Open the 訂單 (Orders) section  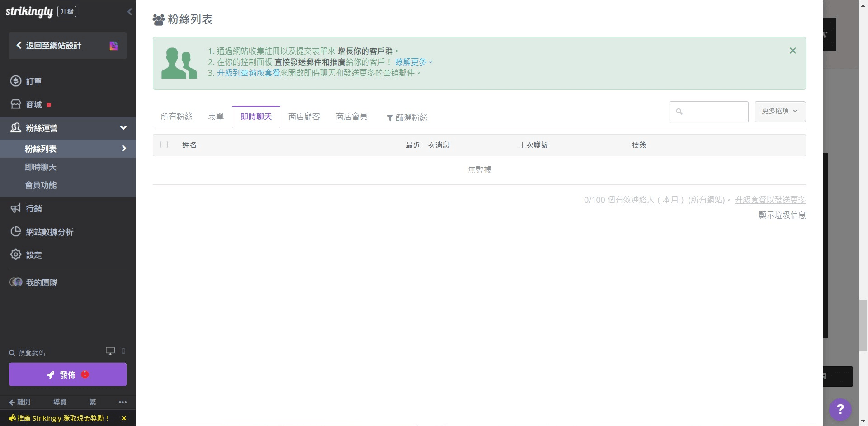[34, 81]
